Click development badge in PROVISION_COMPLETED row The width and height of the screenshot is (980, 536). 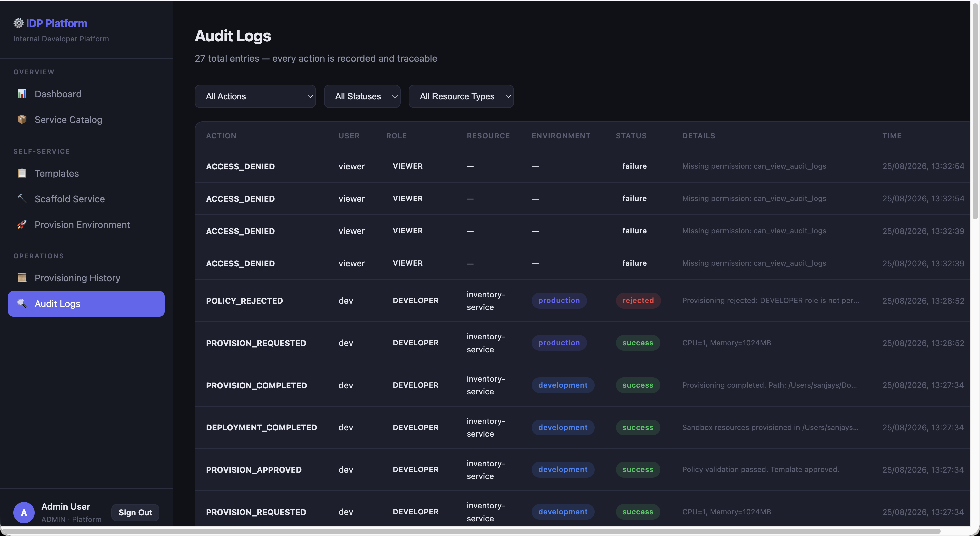(563, 385)
